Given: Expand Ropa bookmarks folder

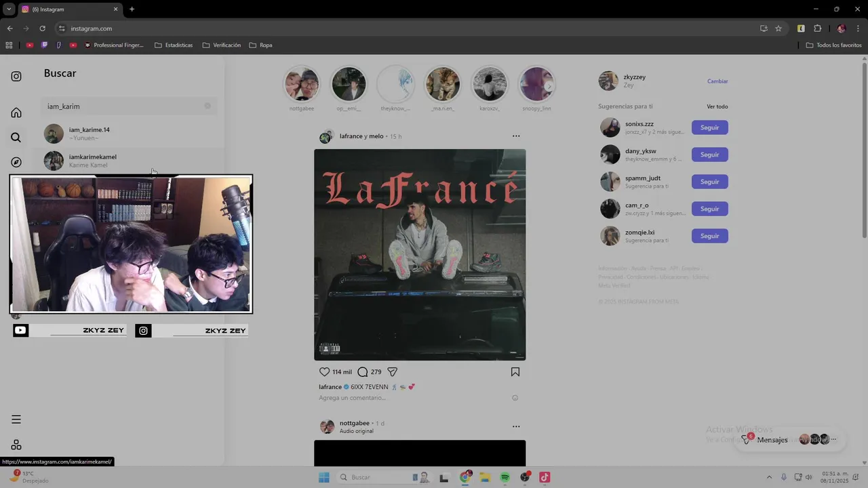Looking at the screenshot, I should point(260,45).
